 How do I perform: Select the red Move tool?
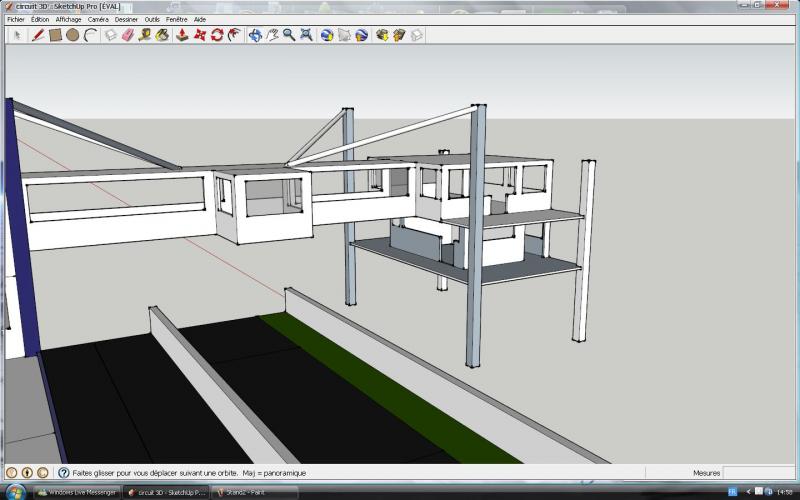coord(199,34)
